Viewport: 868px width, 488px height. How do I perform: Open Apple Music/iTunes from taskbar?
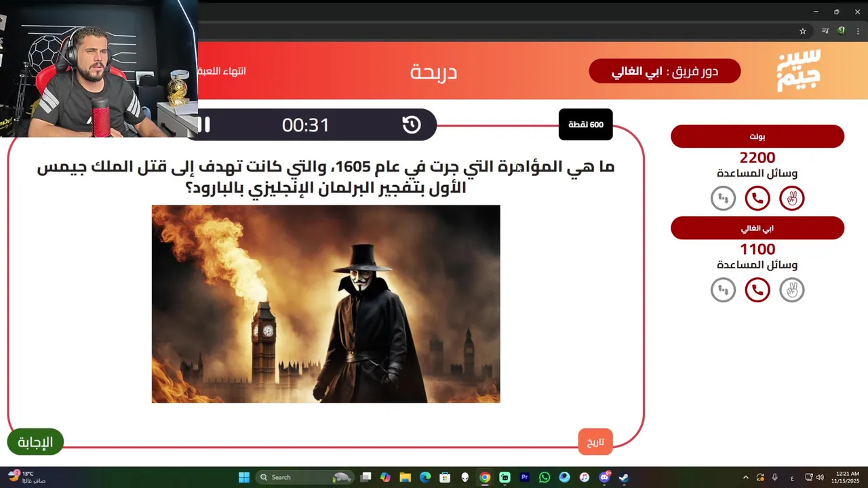tap(584, 477)
